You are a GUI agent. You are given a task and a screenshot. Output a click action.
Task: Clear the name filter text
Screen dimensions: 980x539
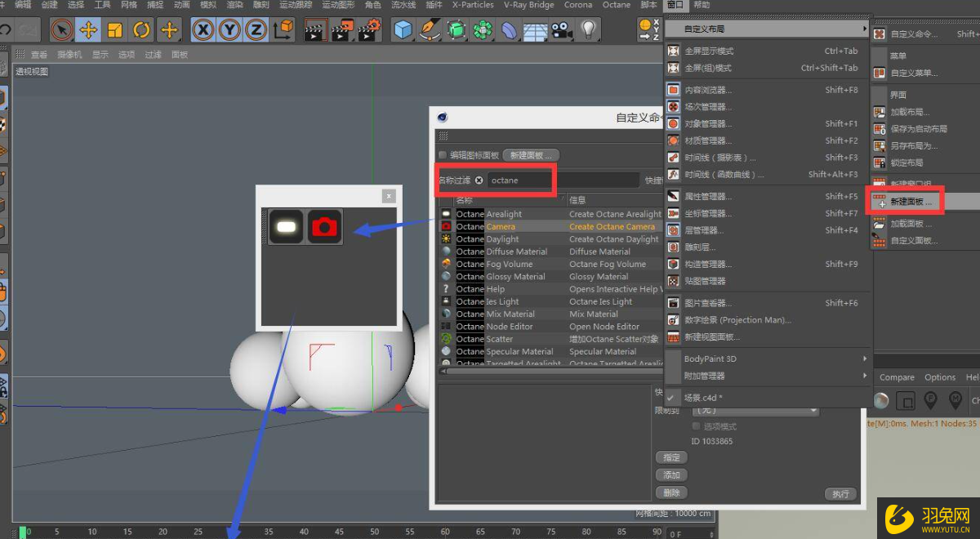479,180
